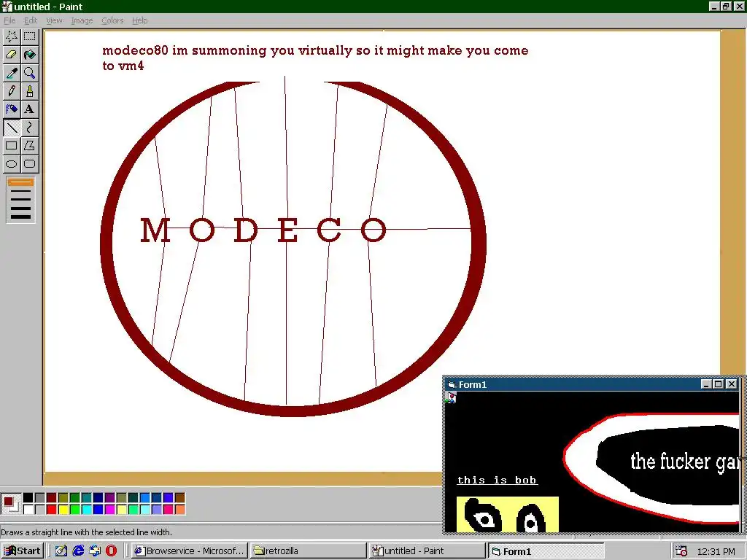Choose the thinnest line width option

point(20,182)
